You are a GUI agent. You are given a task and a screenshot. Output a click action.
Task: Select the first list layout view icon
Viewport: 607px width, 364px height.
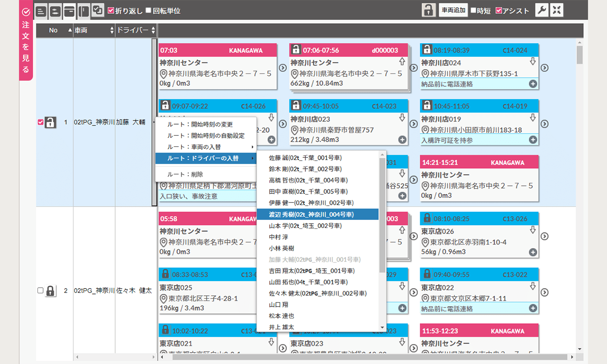[x=41, y=10]
